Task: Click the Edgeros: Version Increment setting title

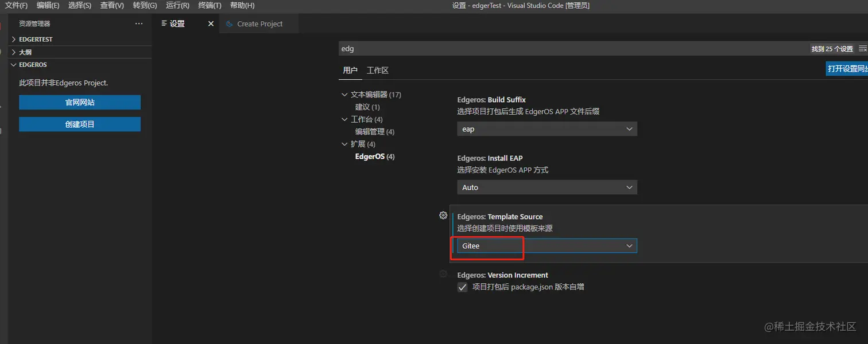Action: pyautogui.click(x=502, y=275)
